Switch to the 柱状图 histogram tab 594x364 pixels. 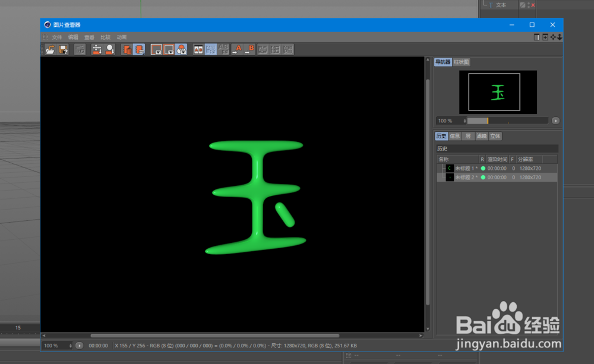click(x=461, y=62)
